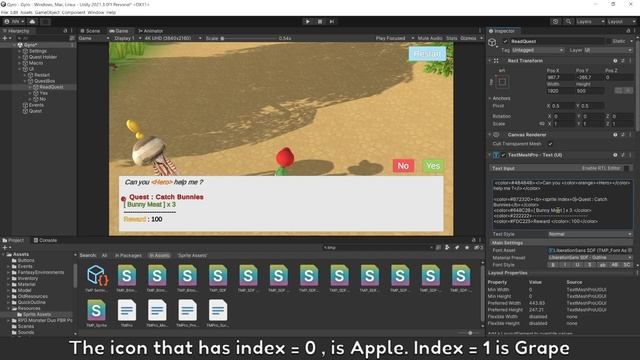Pause the game with the pause button
The width and height of the screenshot is (640, 360).
point(320,22)
